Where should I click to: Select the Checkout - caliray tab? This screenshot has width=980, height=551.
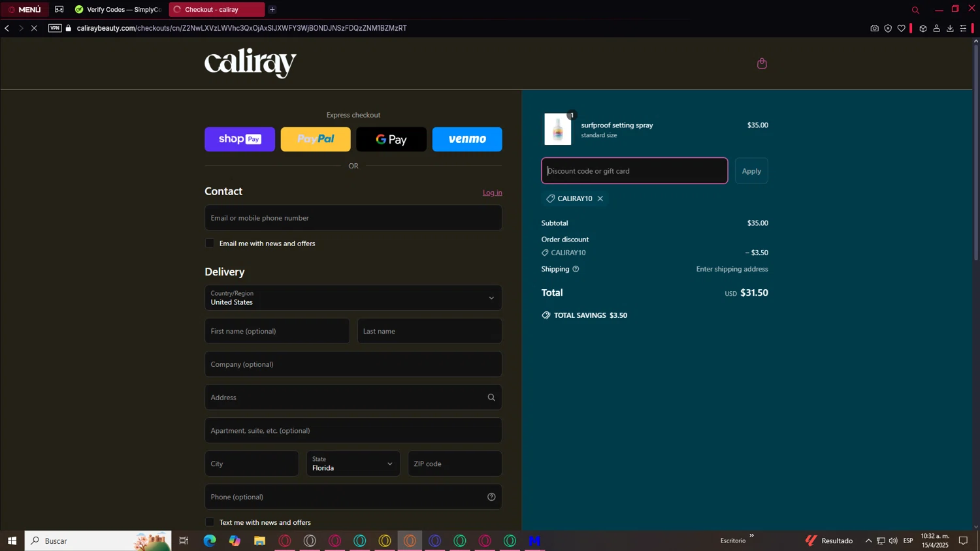[217, 9]
